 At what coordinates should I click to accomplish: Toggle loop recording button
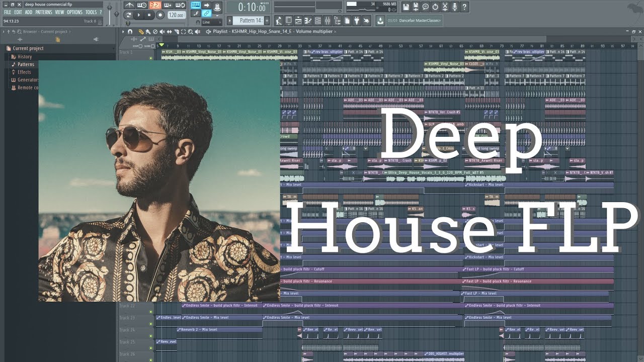(180, 5)
